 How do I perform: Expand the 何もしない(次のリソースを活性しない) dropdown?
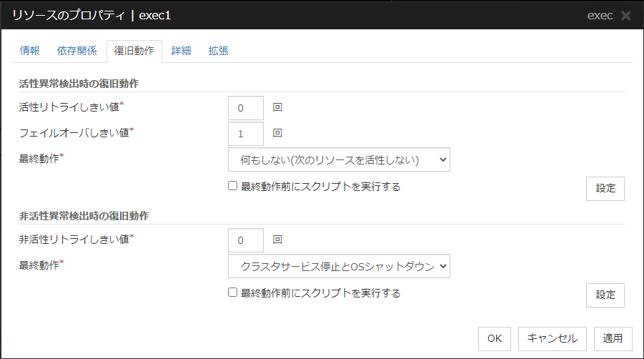[338, 159]
